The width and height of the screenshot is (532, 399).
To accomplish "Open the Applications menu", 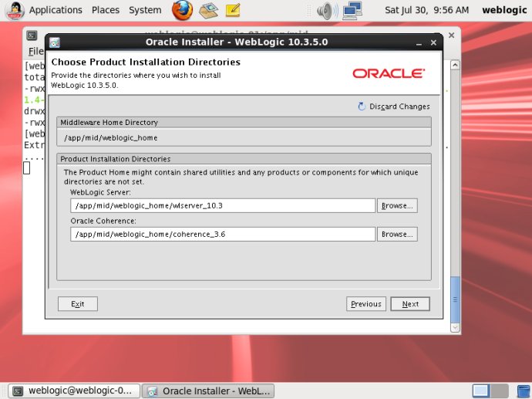I will (x=56, y=10).
